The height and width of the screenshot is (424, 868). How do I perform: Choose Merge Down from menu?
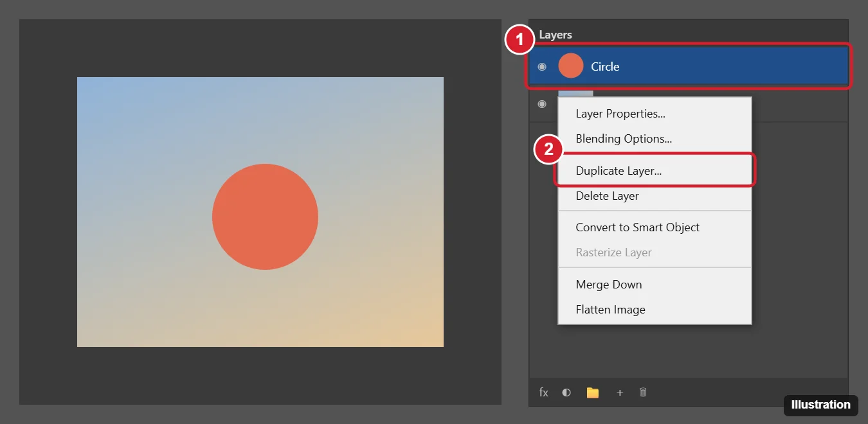pos(655,285)
